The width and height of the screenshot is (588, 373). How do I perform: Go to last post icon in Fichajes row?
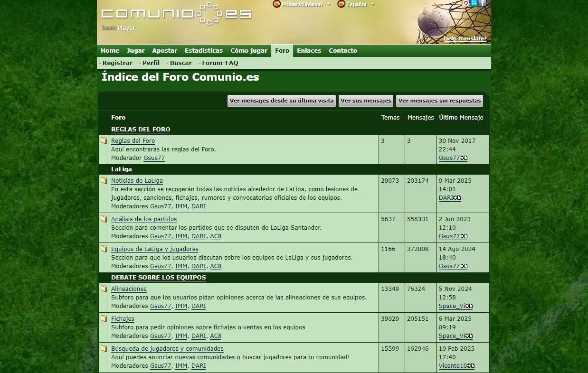pyautogui.click(x=469, y=336)
